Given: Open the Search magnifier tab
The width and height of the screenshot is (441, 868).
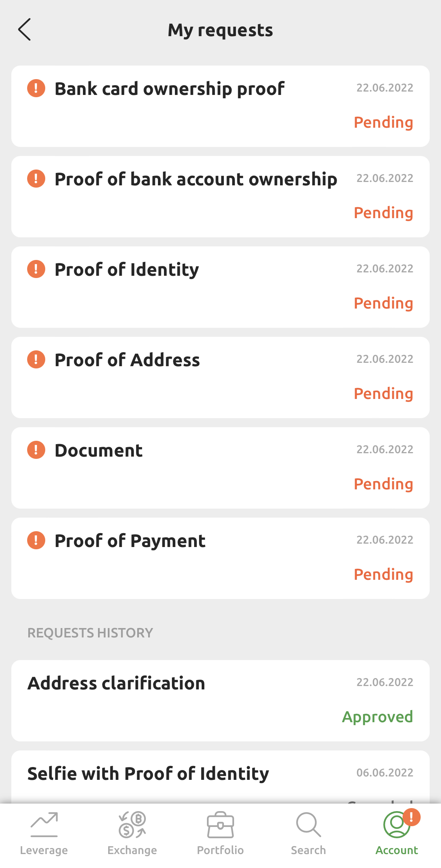Looking at the screenshot, I should pyautogui.click(x=308, y=833).
